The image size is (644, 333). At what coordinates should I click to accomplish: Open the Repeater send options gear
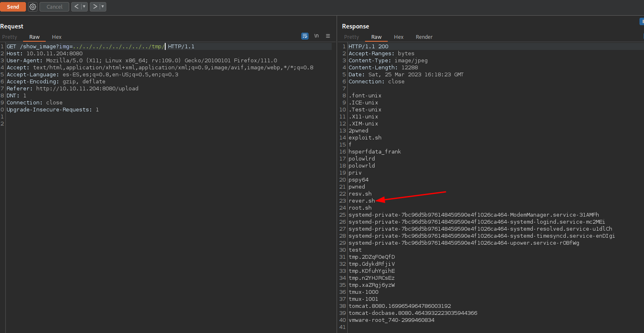click(x=33, y=7)
